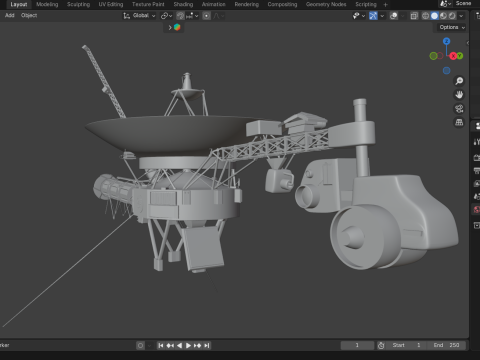480x360 pixels.
Task: Select solid viewport shading
Action: click(x=434, y=16)
